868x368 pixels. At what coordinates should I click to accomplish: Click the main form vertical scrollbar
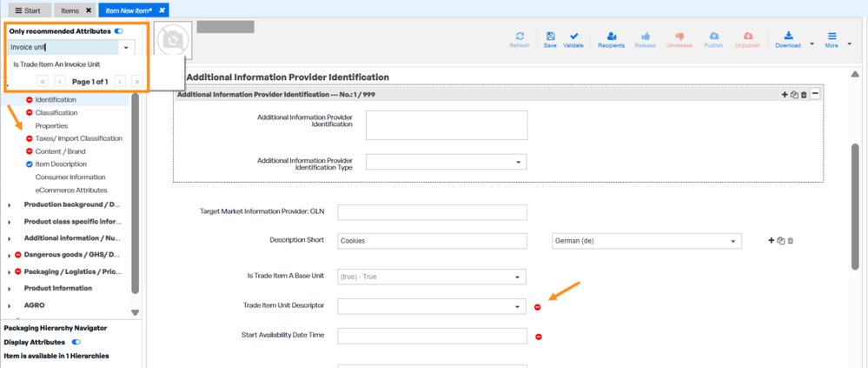click(855, 207)
